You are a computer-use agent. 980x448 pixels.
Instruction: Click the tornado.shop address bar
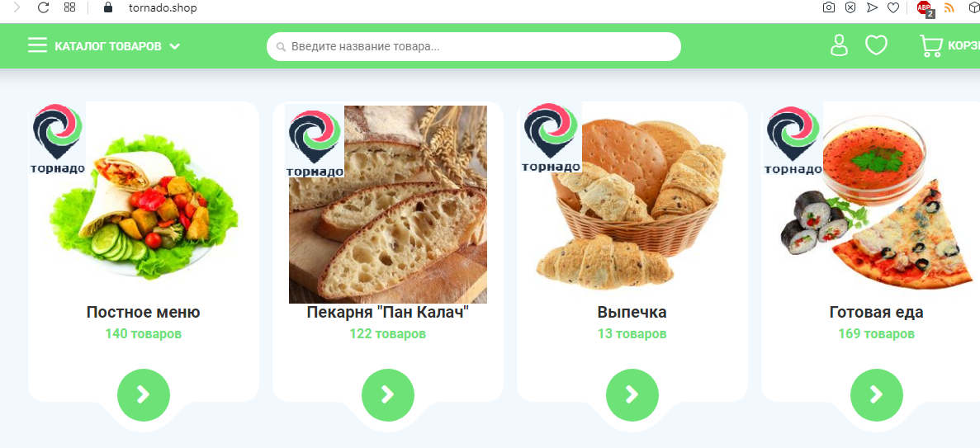pos(163,7)
